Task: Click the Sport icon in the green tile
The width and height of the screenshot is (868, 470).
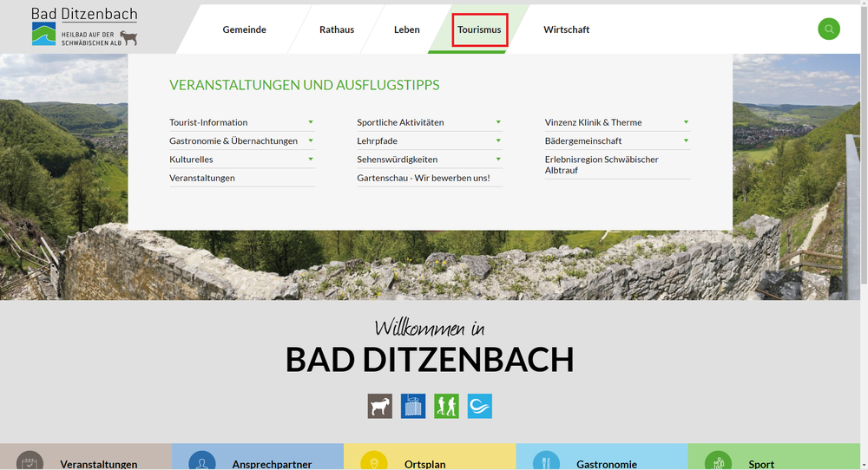Action: coord(719,461)
